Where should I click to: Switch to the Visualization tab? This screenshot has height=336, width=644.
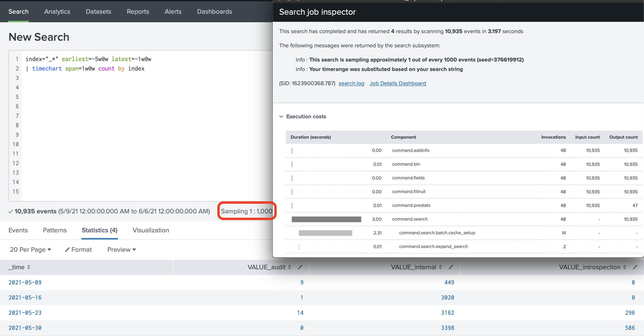[x=151, y=230]
